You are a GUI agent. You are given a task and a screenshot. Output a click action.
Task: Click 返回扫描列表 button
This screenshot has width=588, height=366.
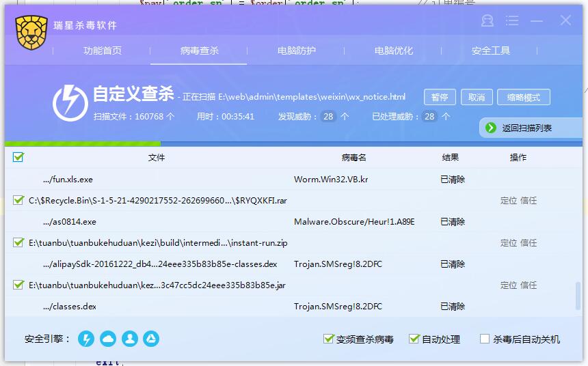point(531,128)
